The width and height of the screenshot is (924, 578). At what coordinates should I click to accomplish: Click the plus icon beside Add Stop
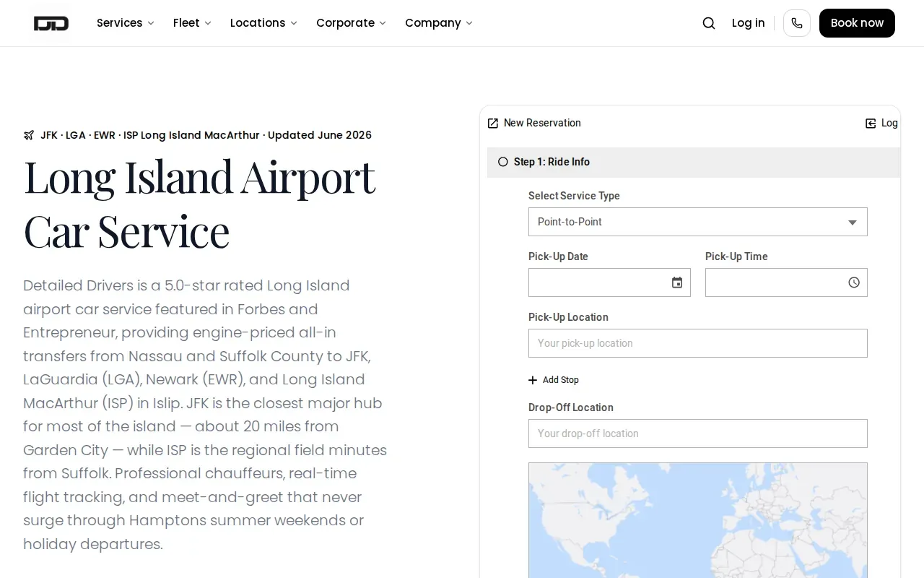[x=533, y=380]
